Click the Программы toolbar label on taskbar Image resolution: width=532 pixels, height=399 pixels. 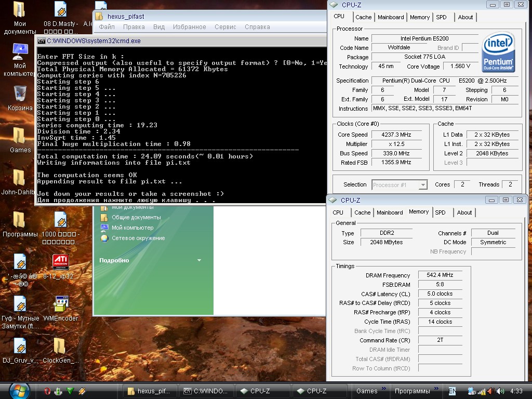[x=412, y=391]
